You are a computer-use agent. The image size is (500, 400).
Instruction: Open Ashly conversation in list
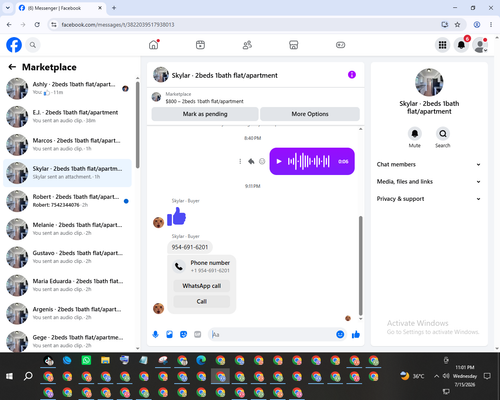(x=67, y=89)
